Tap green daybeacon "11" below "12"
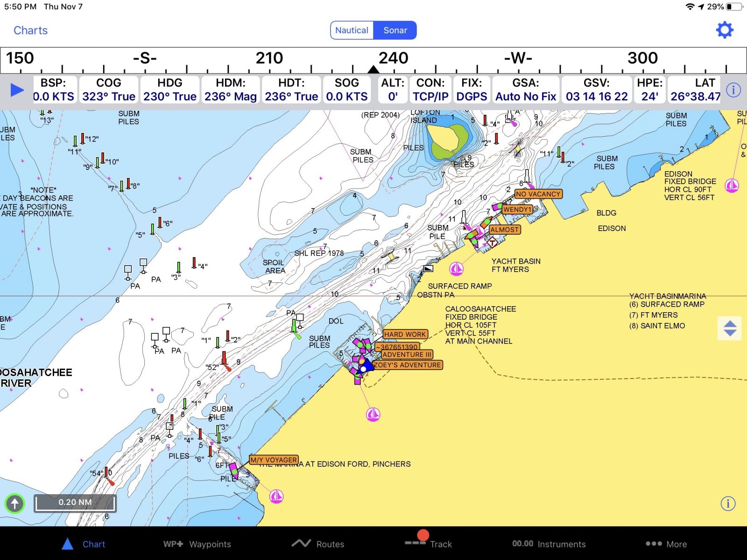Screen dimensions: 747x560 tap(75, 141)
